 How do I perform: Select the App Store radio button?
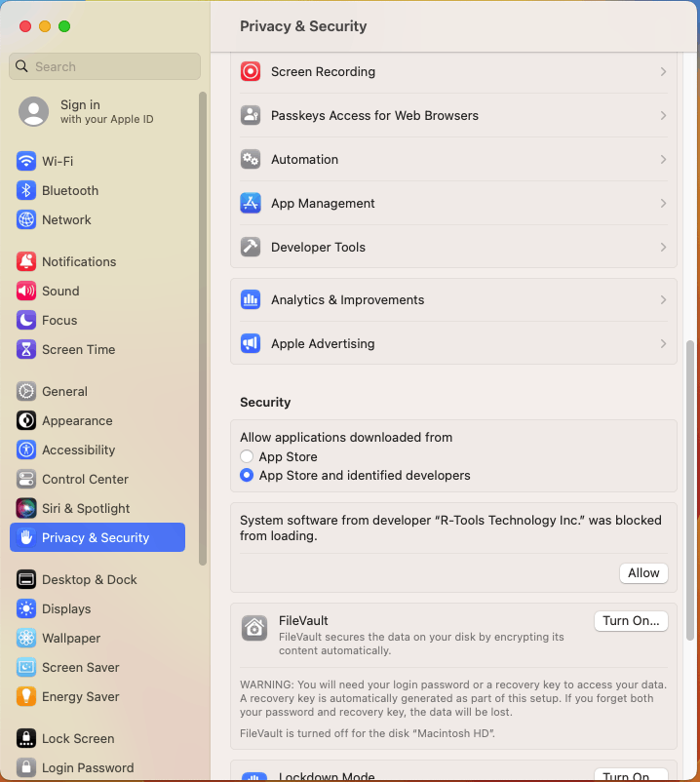click(247, 456)
